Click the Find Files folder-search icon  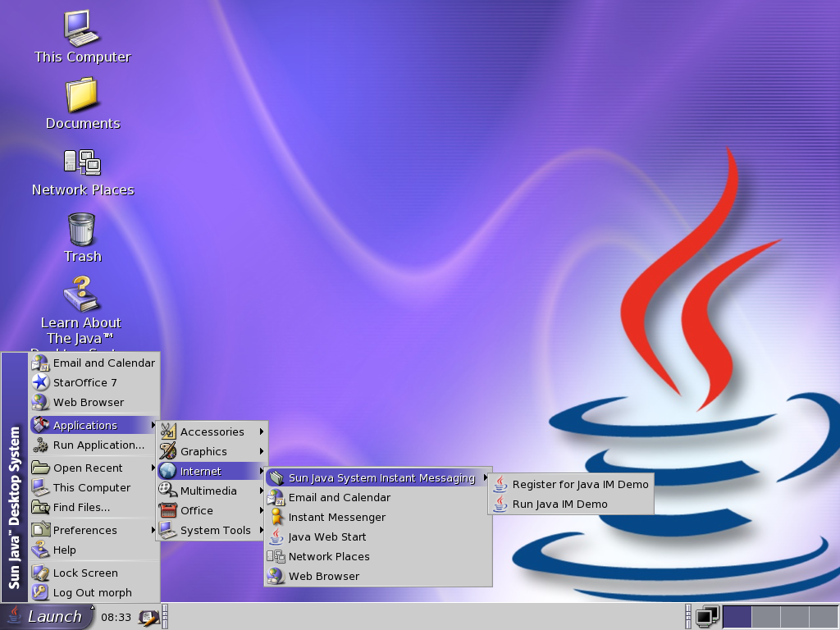pos(40,507)
